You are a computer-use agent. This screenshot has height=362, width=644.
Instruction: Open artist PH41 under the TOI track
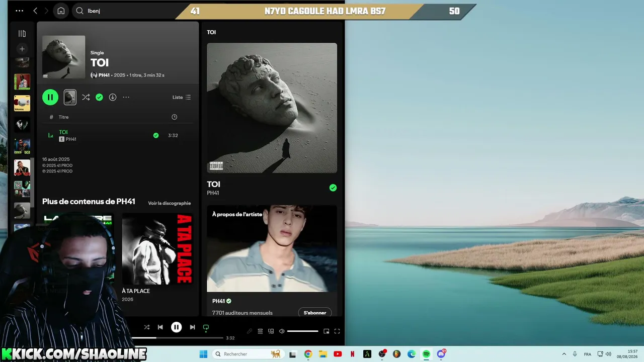pyautogui.click(x=71, y=139)
